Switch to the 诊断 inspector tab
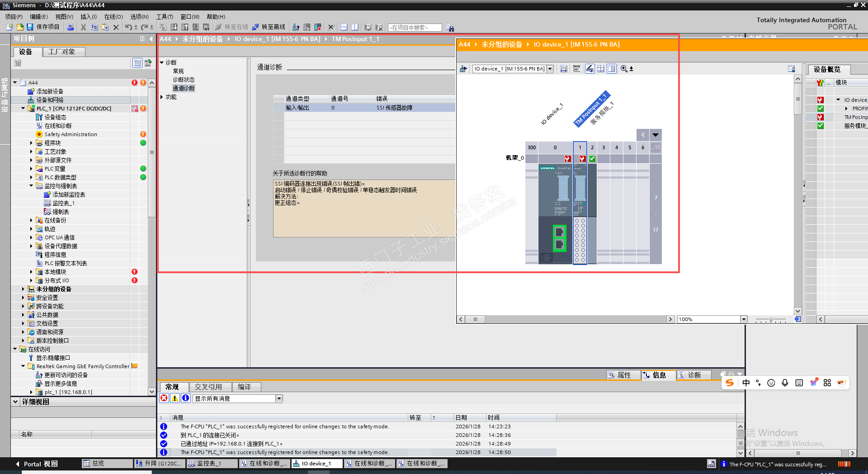This screenshot has width=868, height=474. (694, 375)
